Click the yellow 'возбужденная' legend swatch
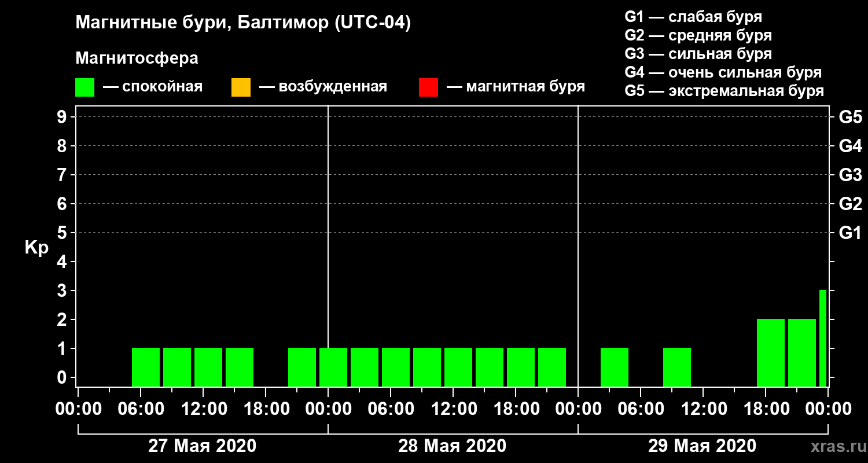This screenshot has height=463, width=868. pyautogui.click(x=241, y=87)
